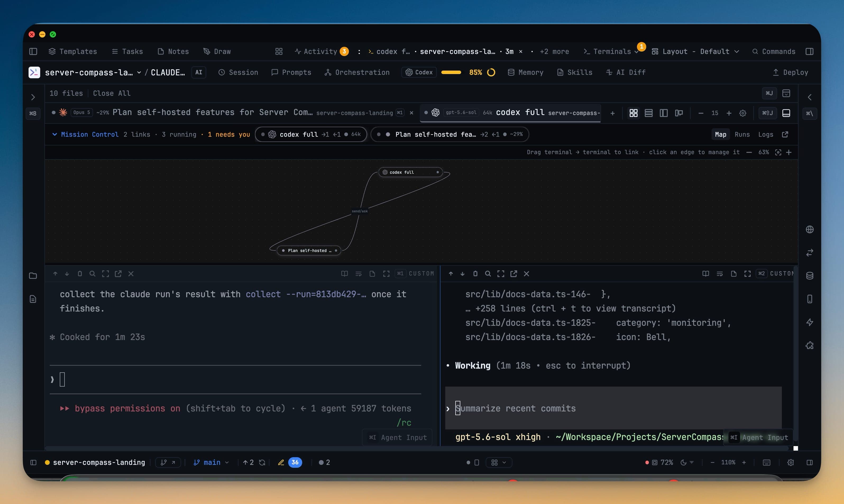The width and height of the screenshot is (844, 504).
Task: Open right terminal in external window
Action: pyautogui.click(x=514, y=273)
